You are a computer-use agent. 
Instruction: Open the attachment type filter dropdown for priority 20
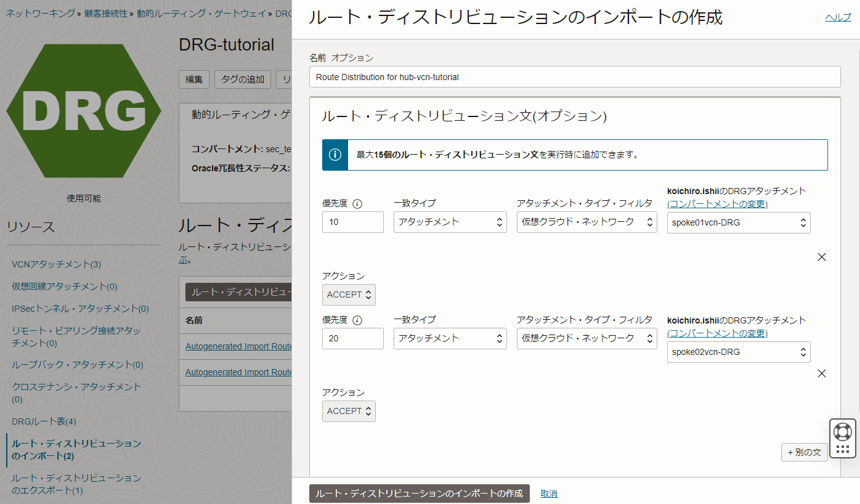586,338
